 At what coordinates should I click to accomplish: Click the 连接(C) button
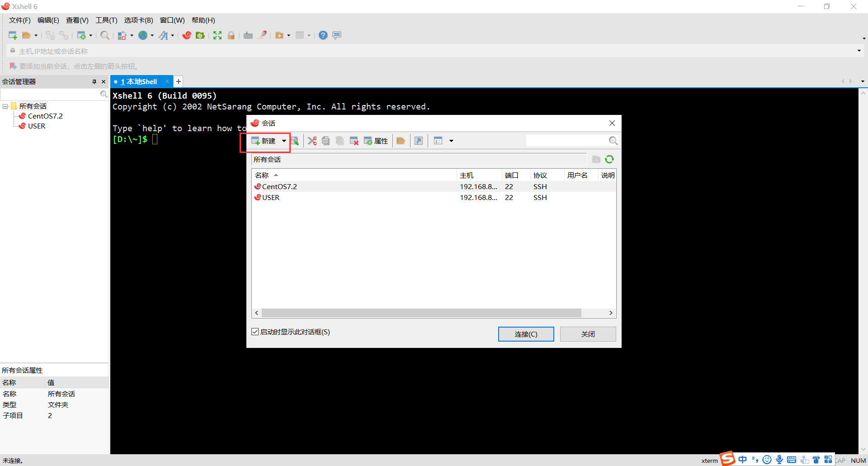(x=526, y=334)
